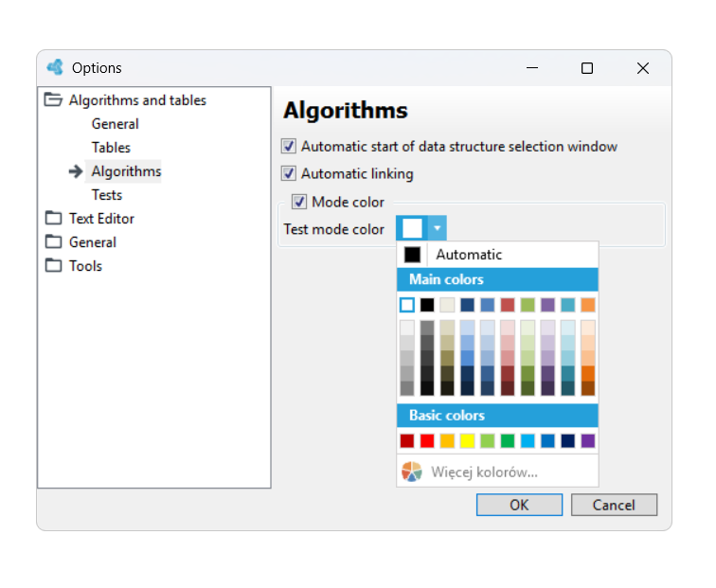Dismiss the dialog with Cancel

[614, 505]
